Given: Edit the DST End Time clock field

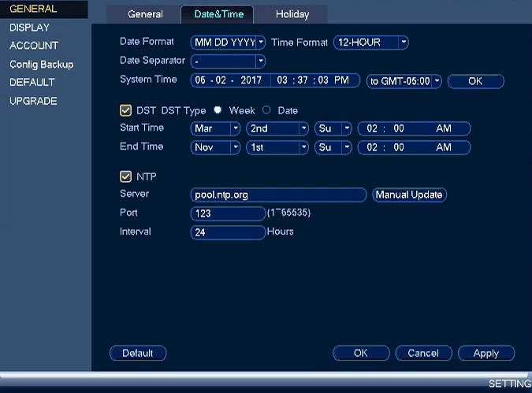Looking at the screenshot, I should 415,147.
